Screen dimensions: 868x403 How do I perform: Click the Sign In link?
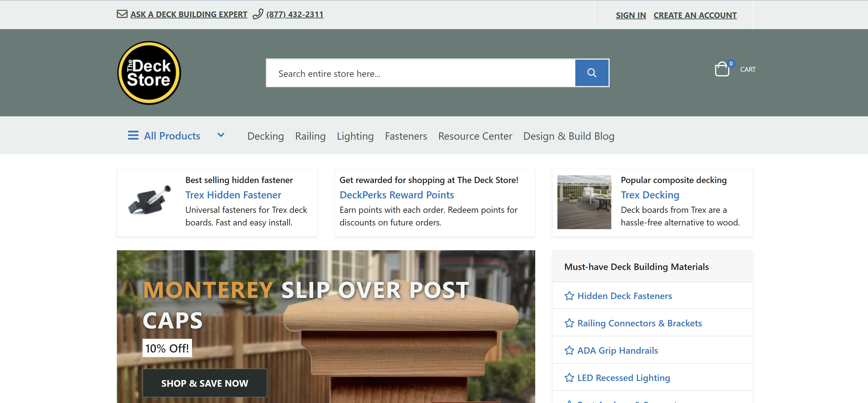(x=631, y=15)
